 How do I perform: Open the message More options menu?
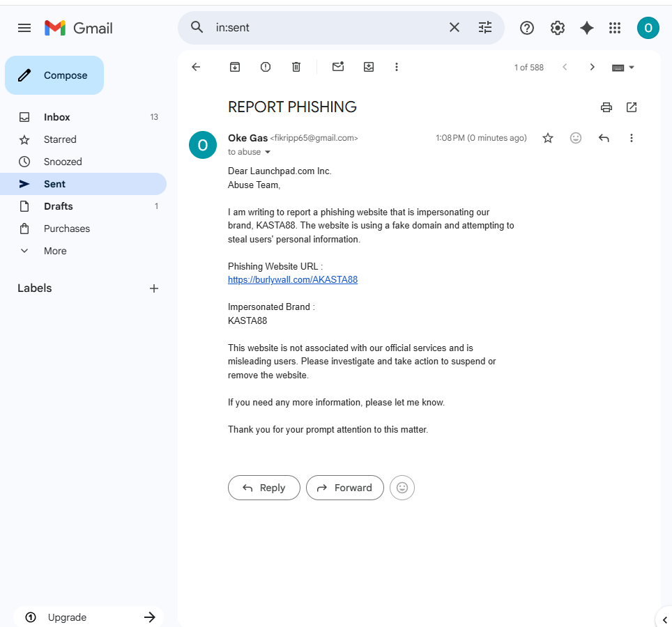coord(632,138)
